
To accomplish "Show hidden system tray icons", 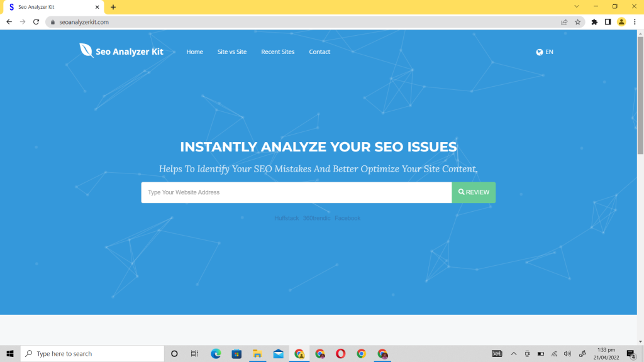I will [x=513, y=354].
